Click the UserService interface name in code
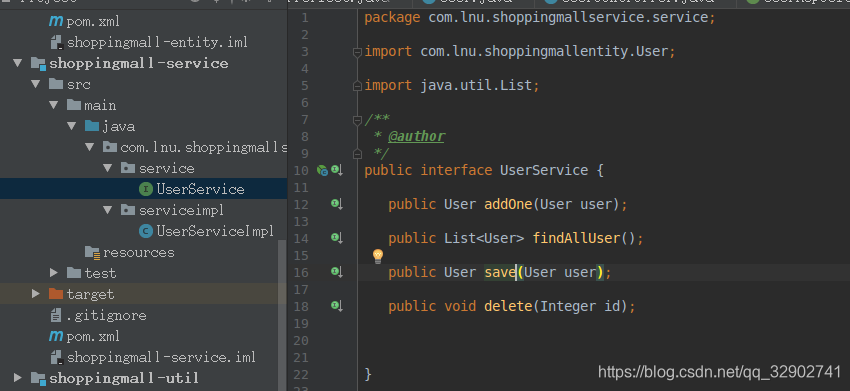The height and width of the screenshot is (391, 850). [x=544, y=170]
